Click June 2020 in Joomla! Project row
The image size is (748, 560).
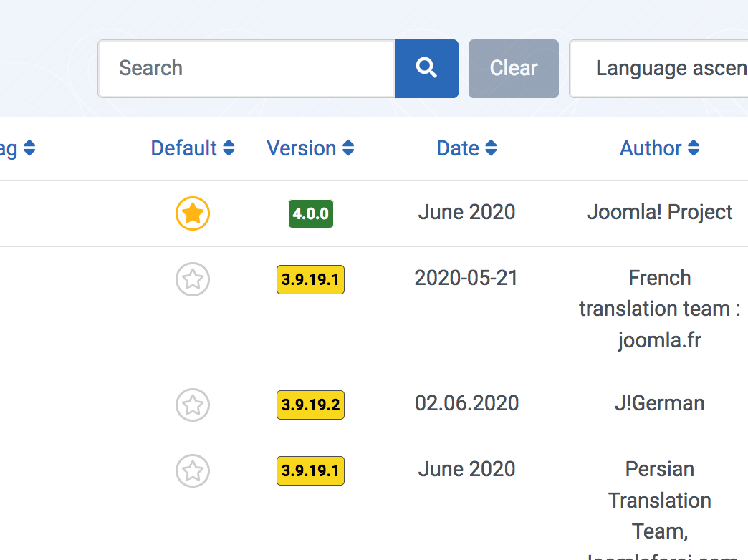click(x=466, y=212)
